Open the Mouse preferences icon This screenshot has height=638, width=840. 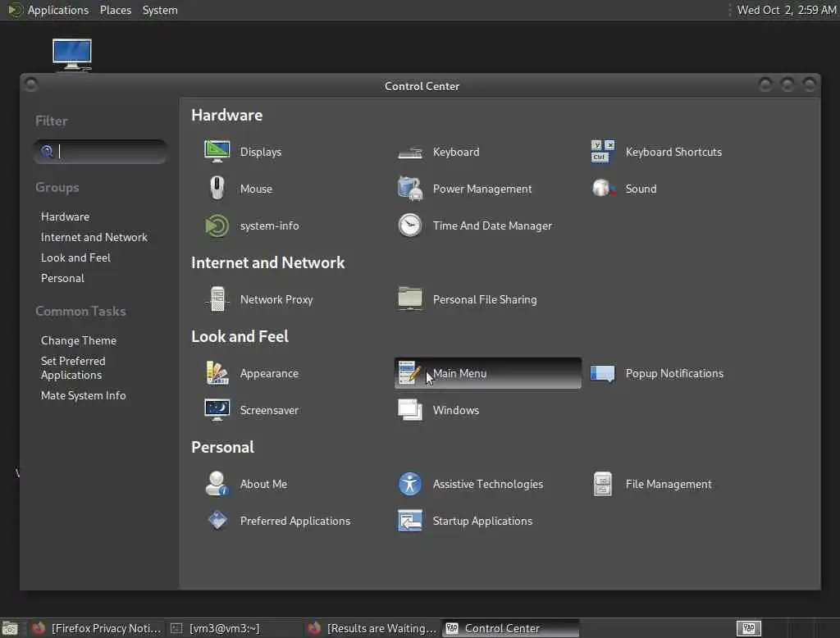click(217, 188)
